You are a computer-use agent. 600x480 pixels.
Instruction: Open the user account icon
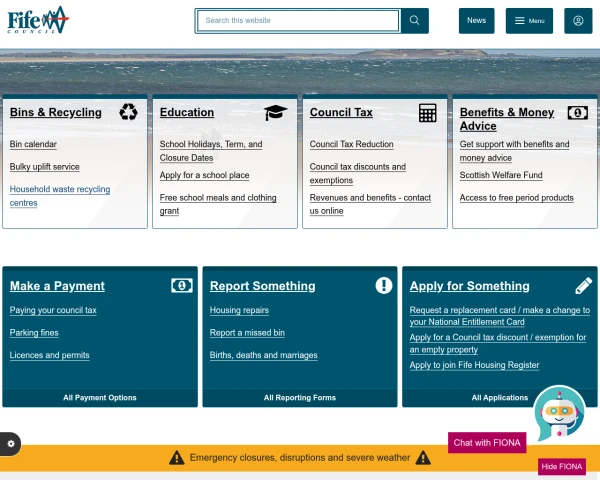tap(578, 21)
